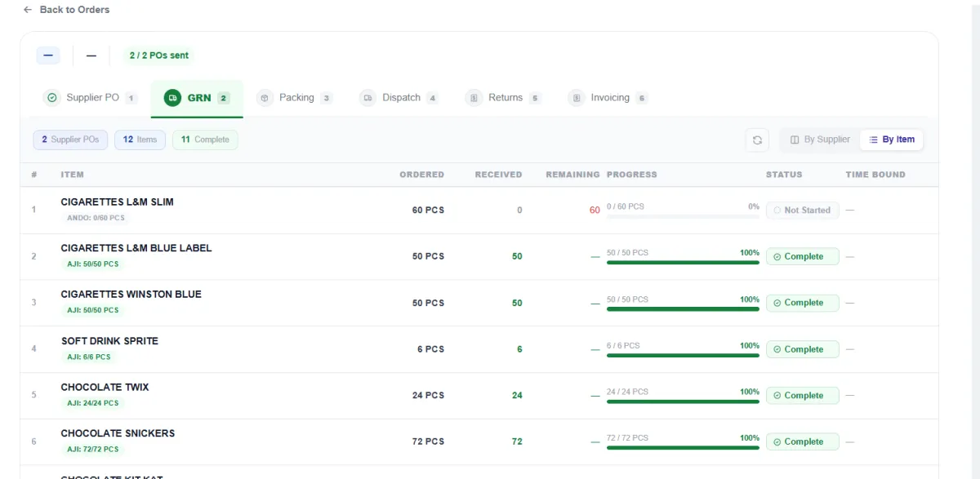Open the Invoicing tab
The image size is (980, 479).
pyautogui.click(x=608, y=98)
